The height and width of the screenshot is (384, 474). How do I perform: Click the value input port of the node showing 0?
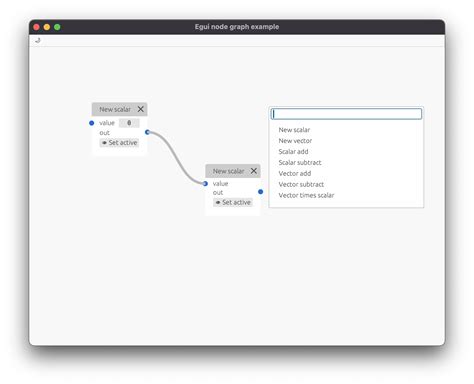tap(92, 123)
